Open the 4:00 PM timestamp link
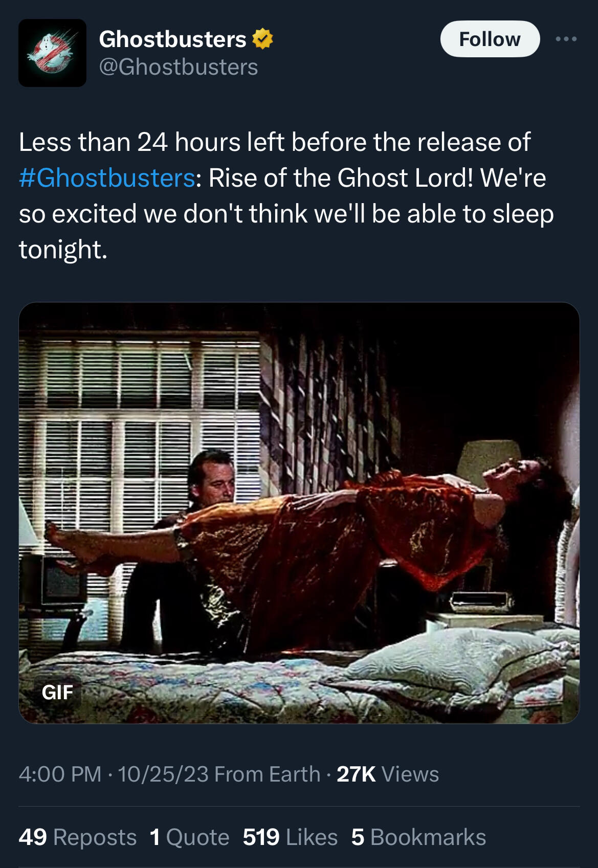This screenshot has height=868, width=598. click(60, 774)
